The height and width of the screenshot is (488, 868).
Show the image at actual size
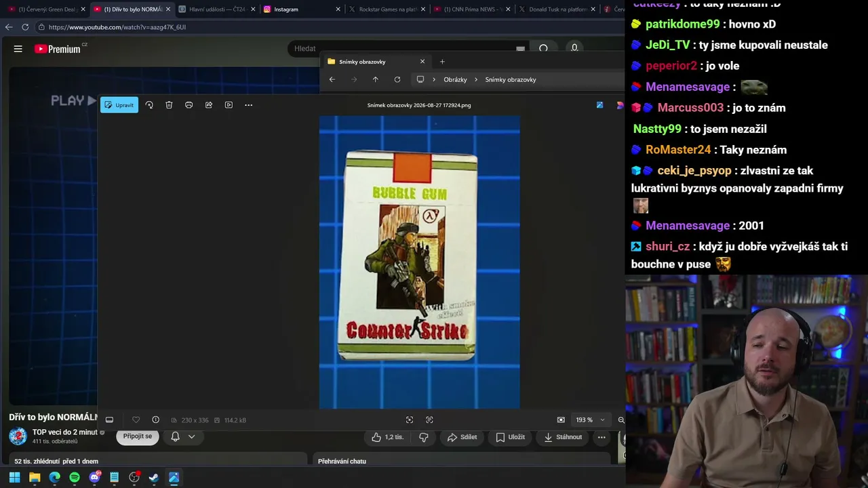tap(429, 420)
